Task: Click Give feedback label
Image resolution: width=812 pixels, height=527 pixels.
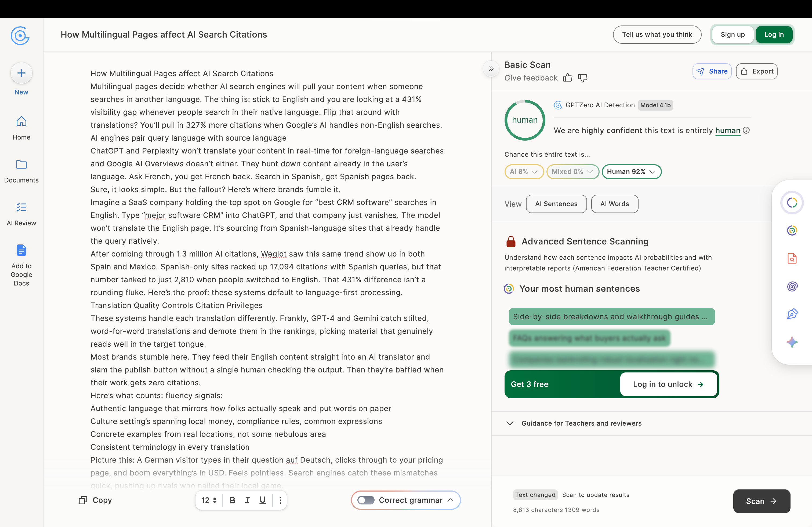Action: point(531,78)
